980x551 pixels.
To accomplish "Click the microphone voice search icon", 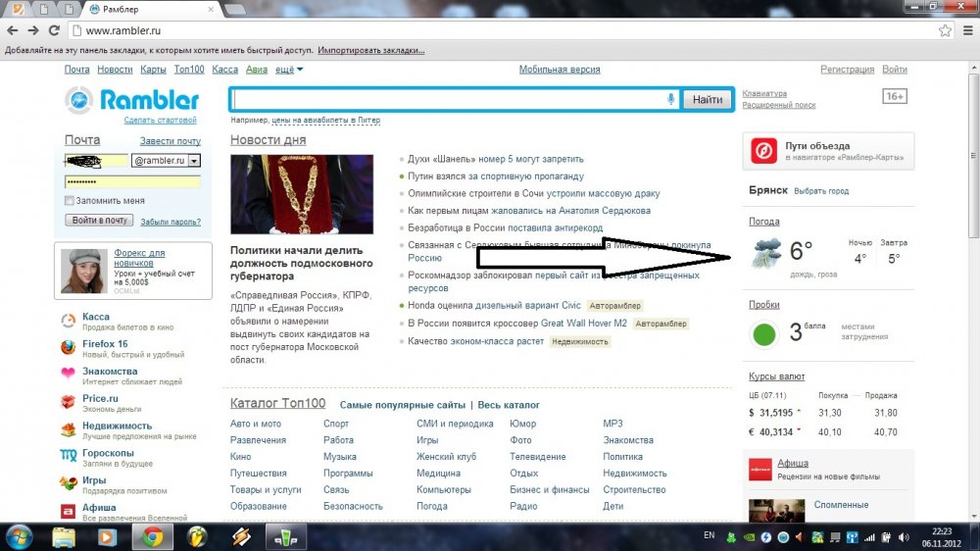I will (x=670, y=99).
